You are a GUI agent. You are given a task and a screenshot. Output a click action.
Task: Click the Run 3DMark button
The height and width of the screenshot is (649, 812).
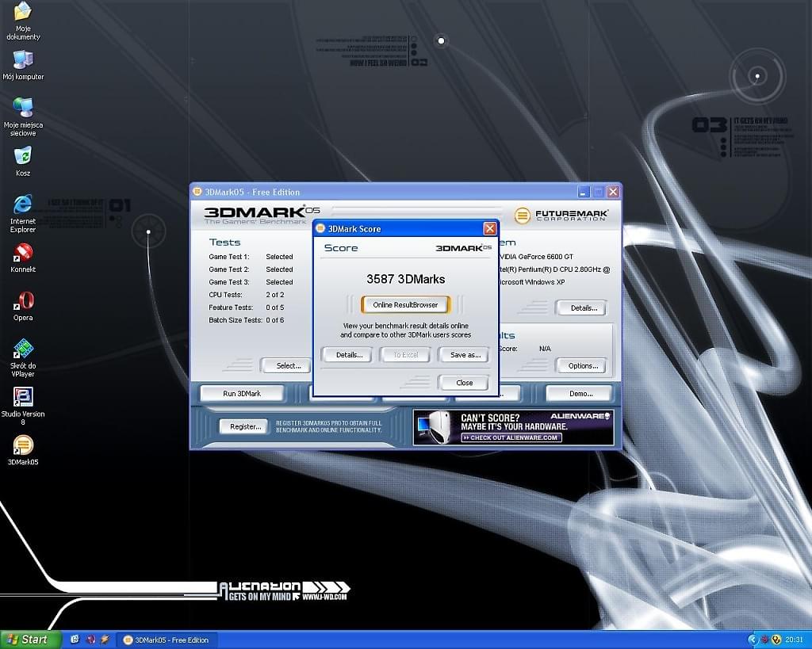242,394
